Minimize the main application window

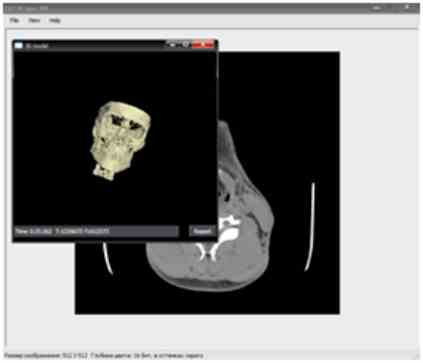pos(377,8)
